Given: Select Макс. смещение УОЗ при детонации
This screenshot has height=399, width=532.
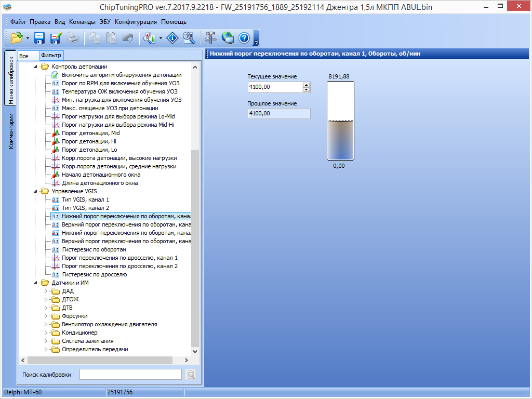Looking at the screenshot, I should (x=110, y=108).
